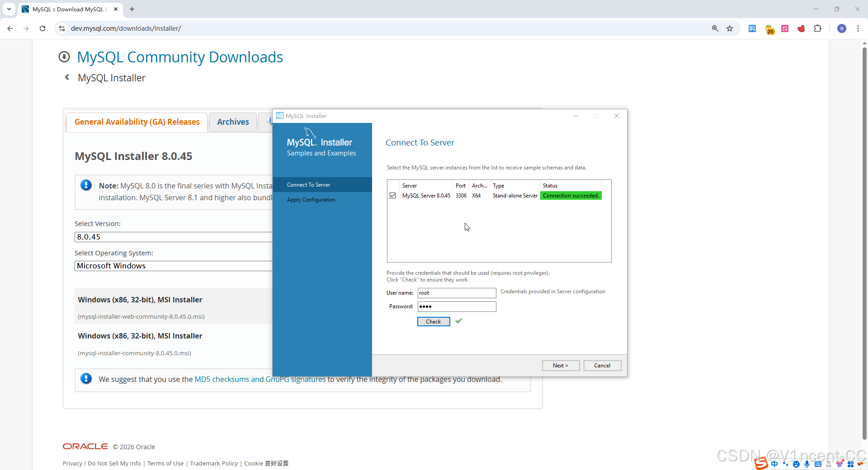Close the MySQL Download browser tab

coord(116,9)
